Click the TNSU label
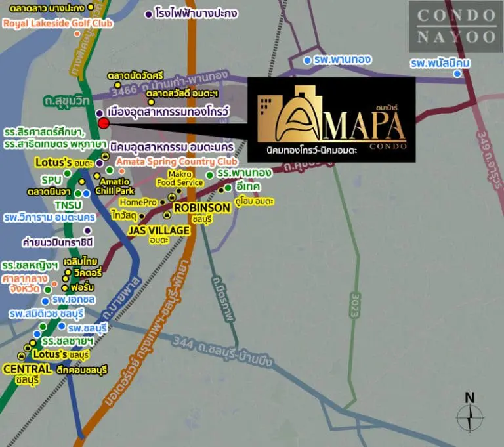Image resolution: width=504 pixels, height=447 pixels. click(68, 205)
